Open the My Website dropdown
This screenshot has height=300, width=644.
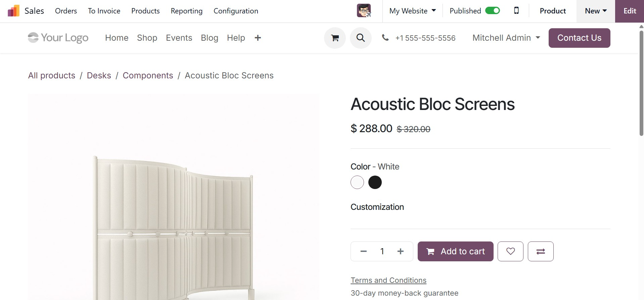(412, 10)
